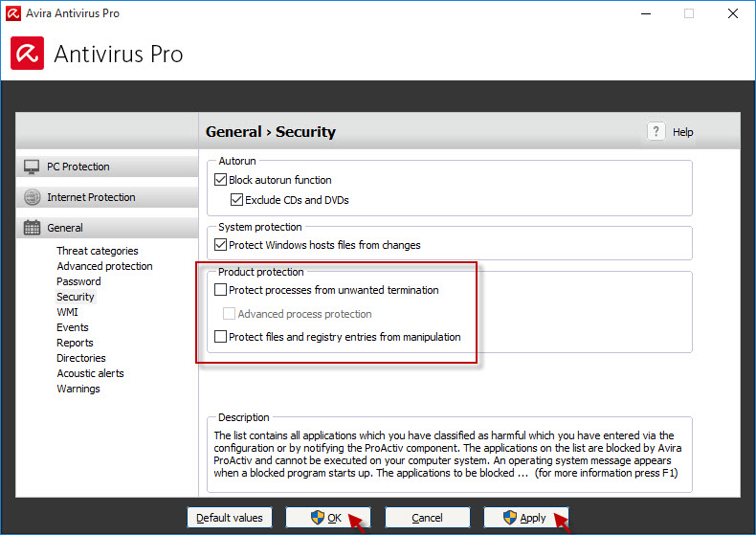Click the Default values button
Screen dimensions: 756x535
230,518
